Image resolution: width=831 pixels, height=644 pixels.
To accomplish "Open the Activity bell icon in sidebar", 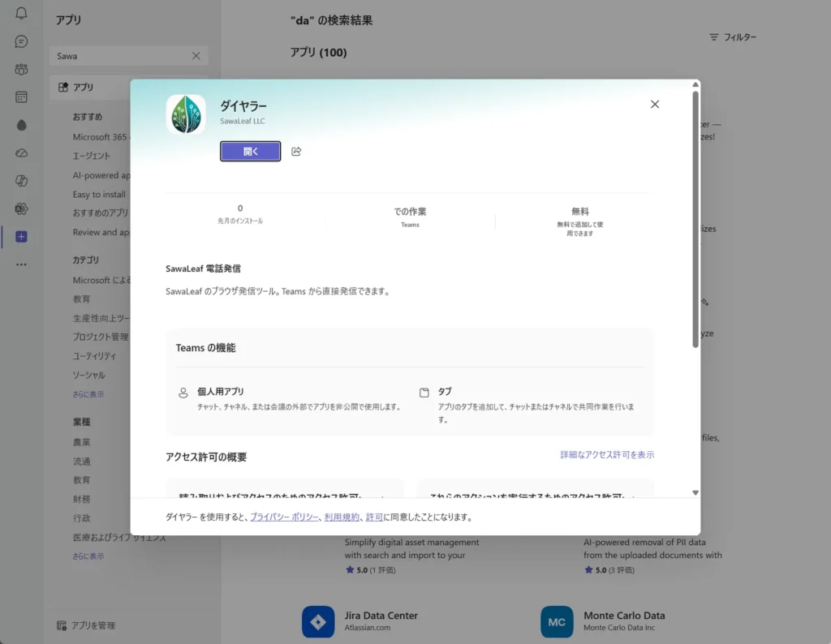I will pyautogui.click(x=21, y=13).
